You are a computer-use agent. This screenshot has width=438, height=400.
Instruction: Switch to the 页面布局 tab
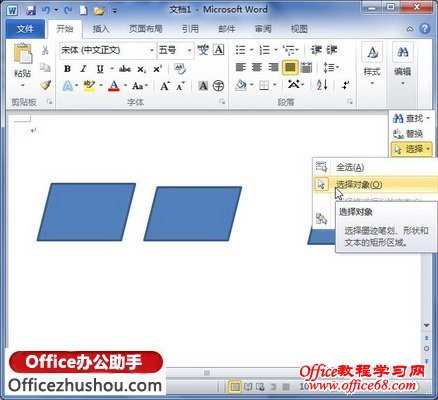pos(145,29)
